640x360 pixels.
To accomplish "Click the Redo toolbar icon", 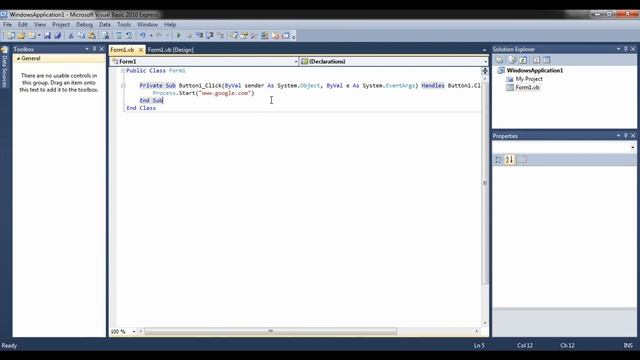I will pos(159,36).
